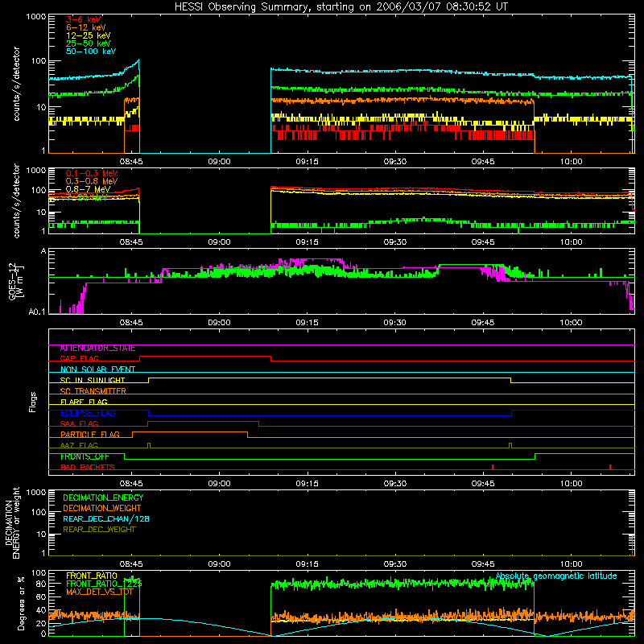Select the 'FRONTS_OFF' flag label
The image size is (644, 644).
[x=85, y=456]
